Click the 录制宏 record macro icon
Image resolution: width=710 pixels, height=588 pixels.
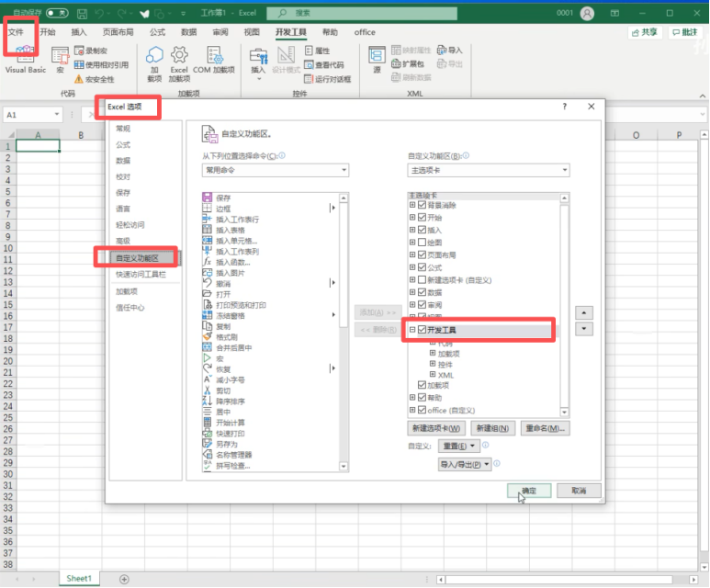(79, 51)
